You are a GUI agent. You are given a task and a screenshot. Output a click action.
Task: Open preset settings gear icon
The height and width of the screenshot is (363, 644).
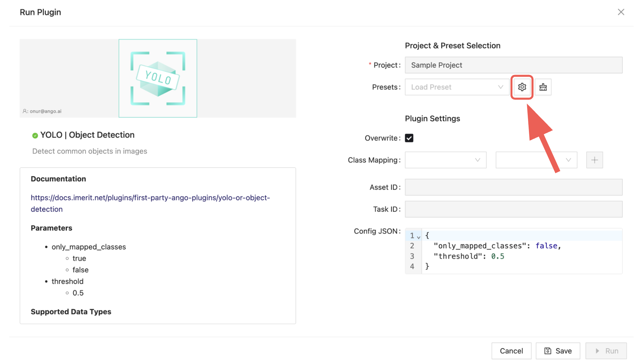pos(522,87)
